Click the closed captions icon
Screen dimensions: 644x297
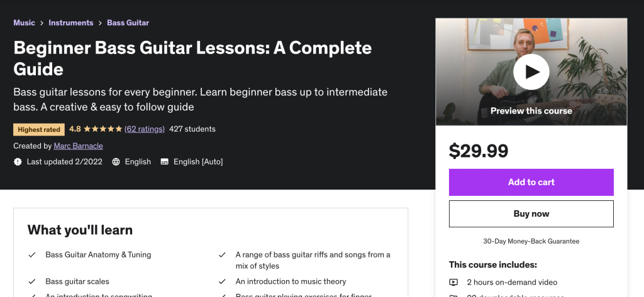click(x=165, y=162)
